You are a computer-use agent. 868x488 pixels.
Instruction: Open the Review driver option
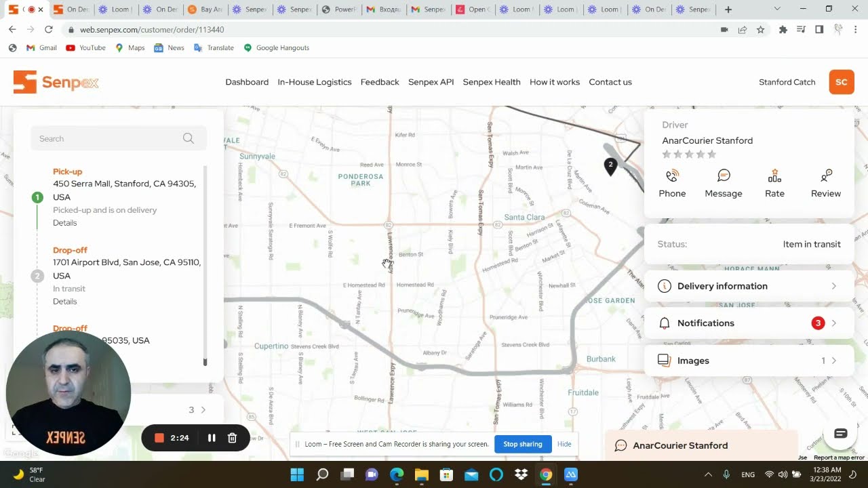click(x=826, y=184)
